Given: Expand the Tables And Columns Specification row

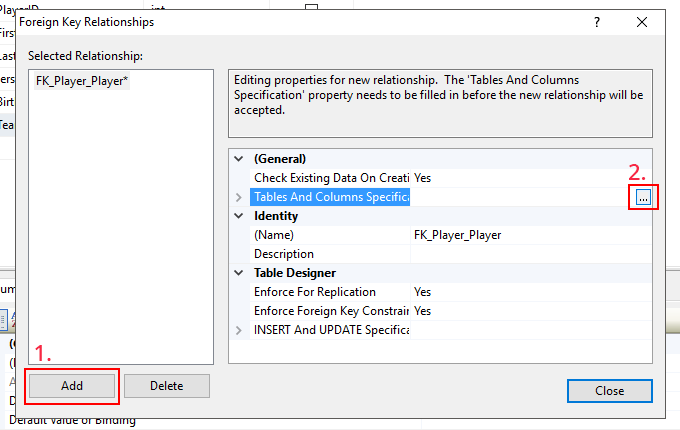Looking at the screenshot, I should click(x=239, y=197).
